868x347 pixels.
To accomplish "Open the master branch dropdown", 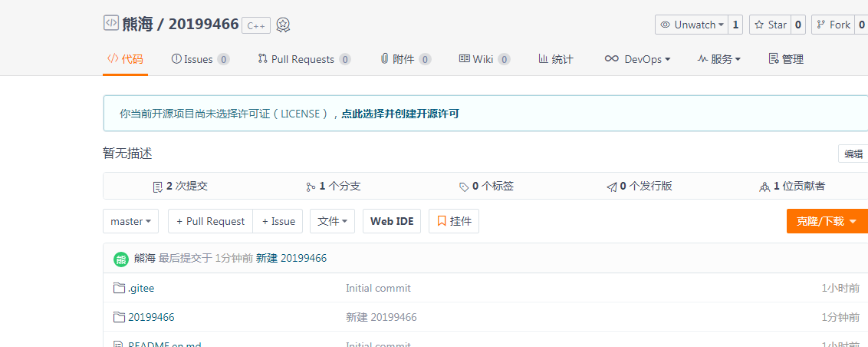I will (x=130, y=221).
